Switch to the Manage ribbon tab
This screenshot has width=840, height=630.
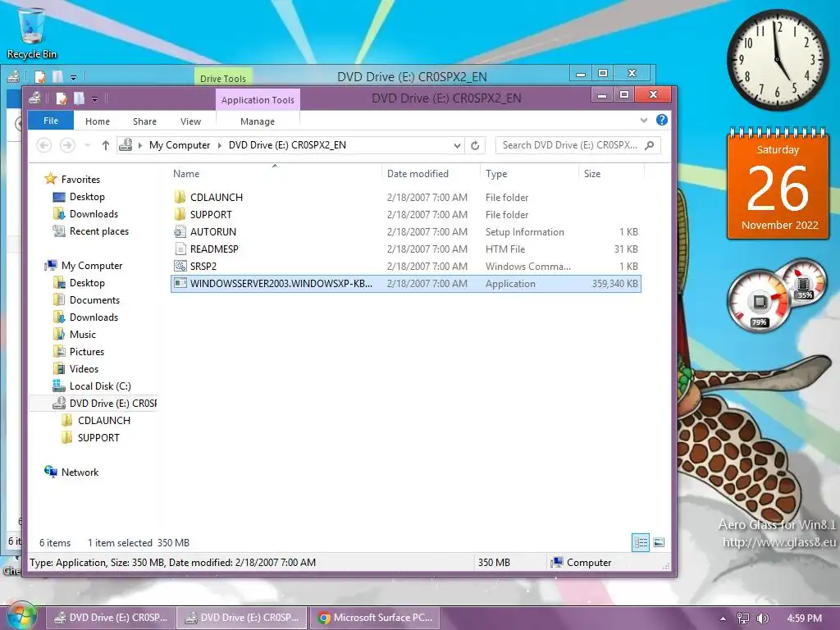pos(257,121)
